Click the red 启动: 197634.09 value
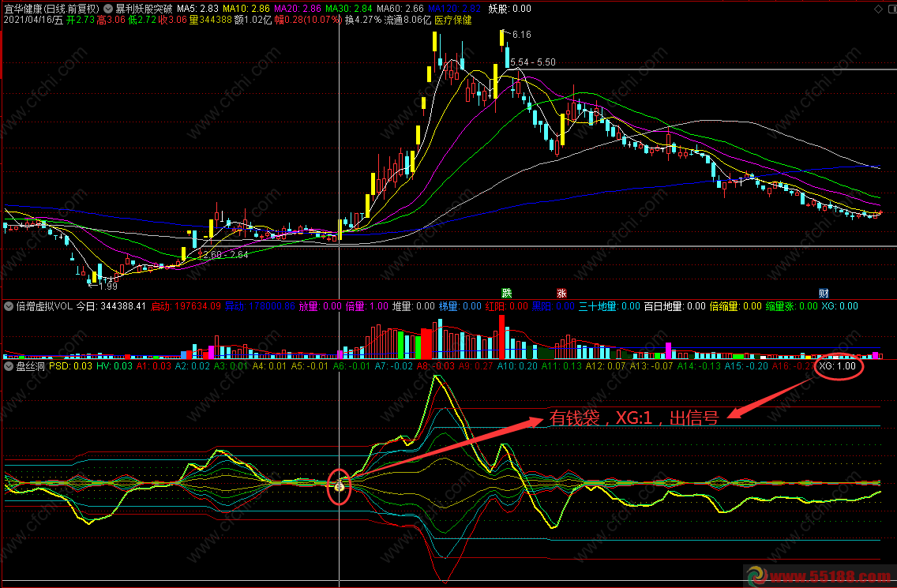 tap(186, 306)
